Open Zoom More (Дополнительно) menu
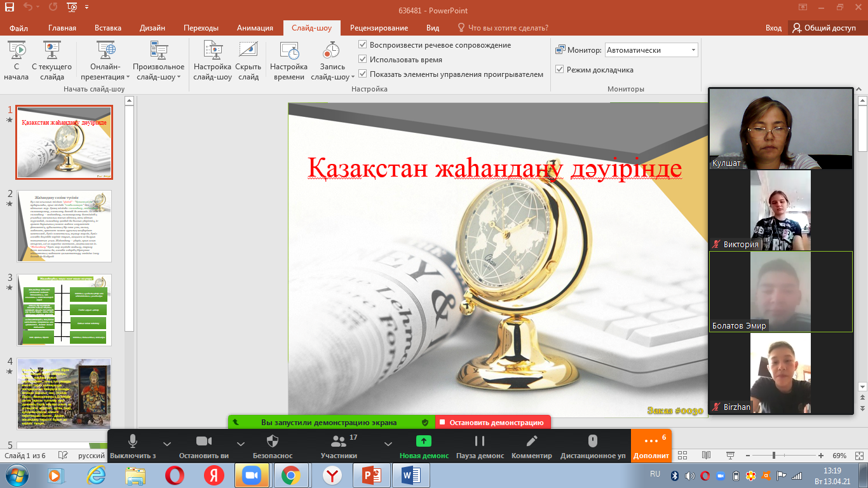The image size is (868, 488). (x=651, y=445)
